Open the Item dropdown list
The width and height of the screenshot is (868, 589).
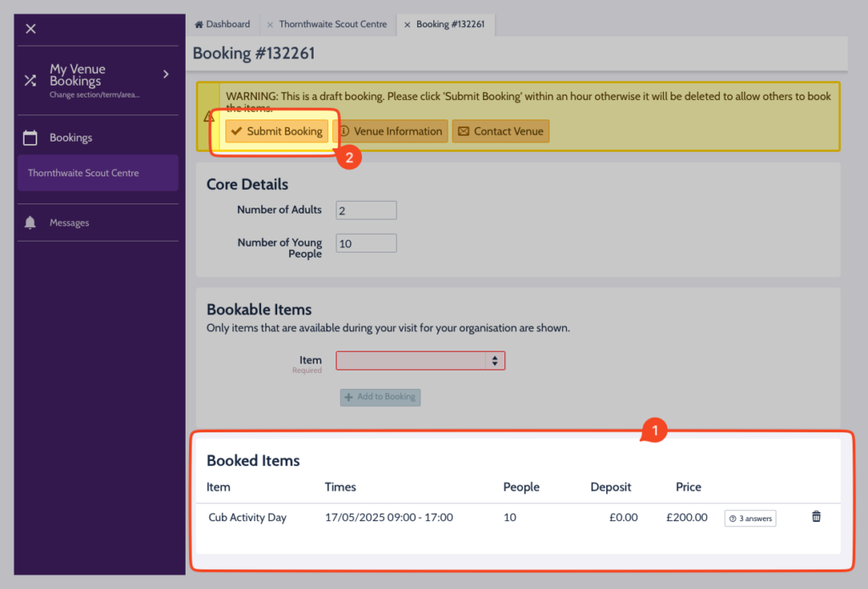420,361
